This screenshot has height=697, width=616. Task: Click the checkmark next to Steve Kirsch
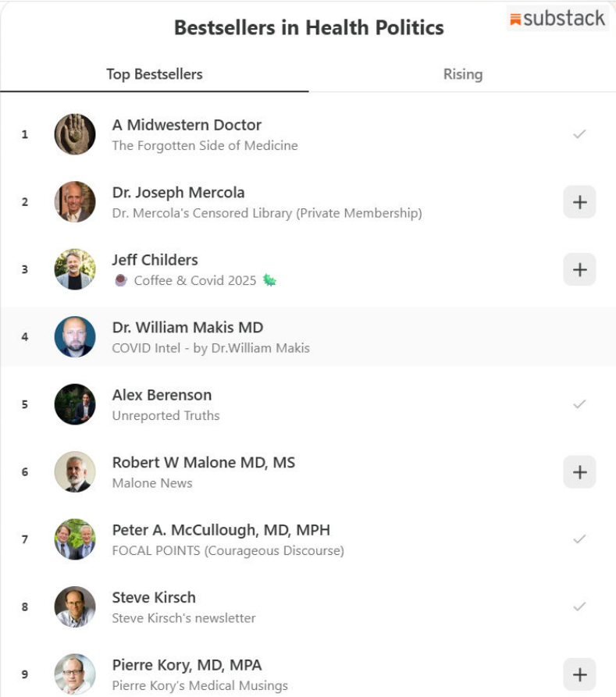pyautogui.click(x=579, y=606)
